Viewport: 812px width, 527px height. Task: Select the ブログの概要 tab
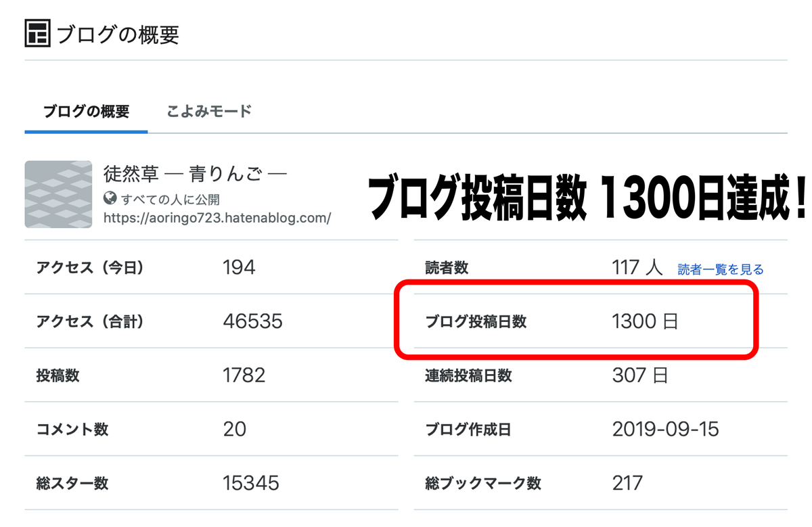click(x=86, y=111)
